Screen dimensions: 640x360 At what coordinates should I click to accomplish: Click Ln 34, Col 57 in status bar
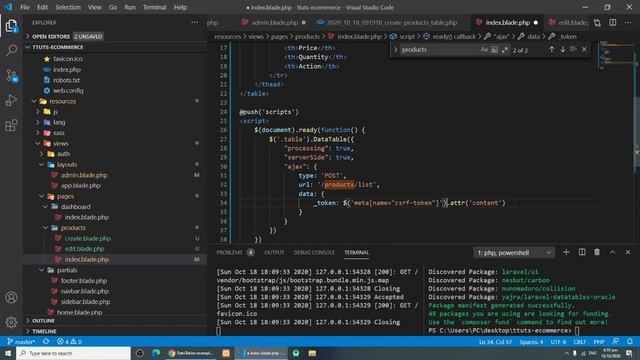(495, 342)
